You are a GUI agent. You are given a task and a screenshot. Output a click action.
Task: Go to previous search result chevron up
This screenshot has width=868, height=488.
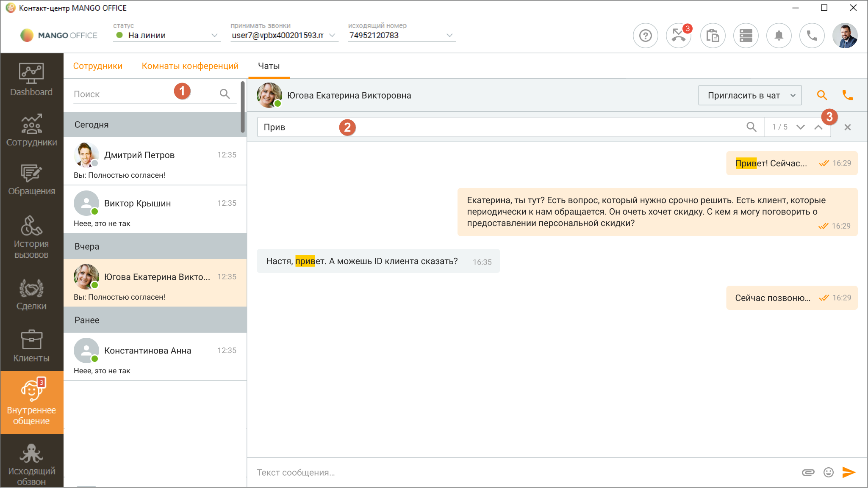818,127
